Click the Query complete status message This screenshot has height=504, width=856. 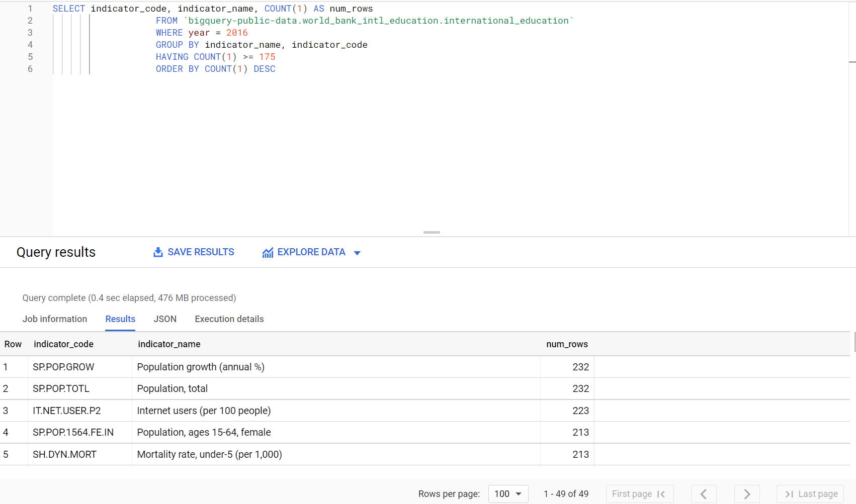tap(129, 298)
